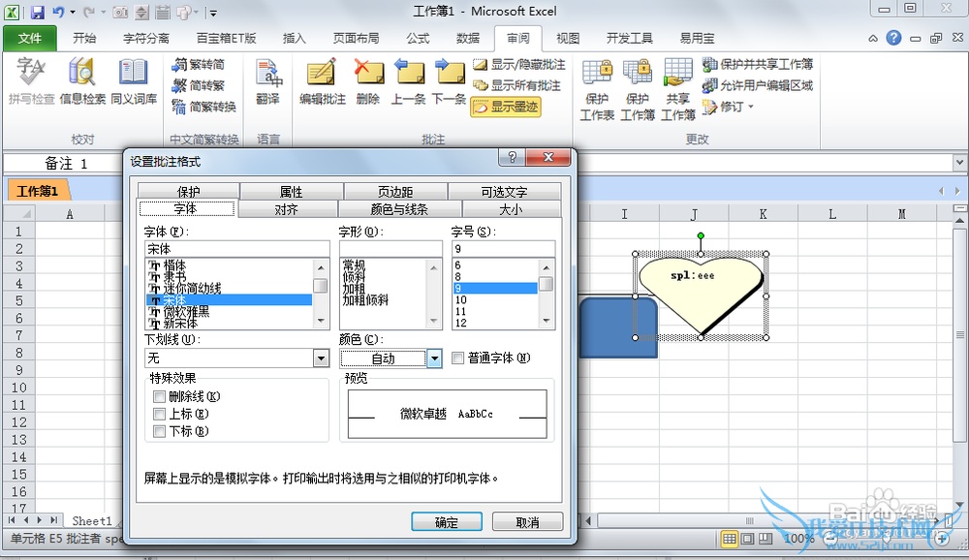This screenshot has width=969, height=560.
Task: Click the 拼写检查 spelling check icon
Action: click(x=31, y=81)
